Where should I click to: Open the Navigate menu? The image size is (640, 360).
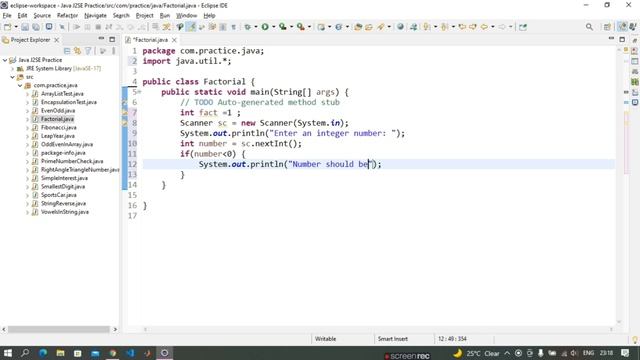pos(95,16)
